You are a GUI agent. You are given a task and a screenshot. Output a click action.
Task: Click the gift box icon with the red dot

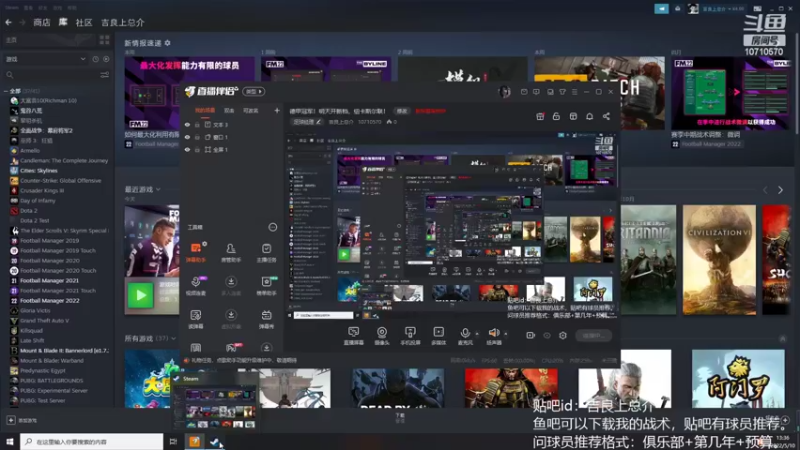540,116
